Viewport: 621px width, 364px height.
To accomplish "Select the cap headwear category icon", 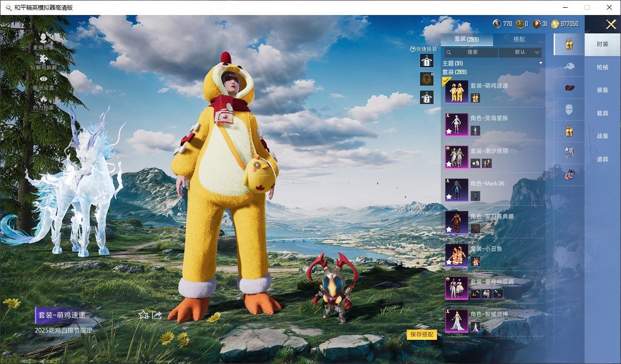I will click(569, 66).
